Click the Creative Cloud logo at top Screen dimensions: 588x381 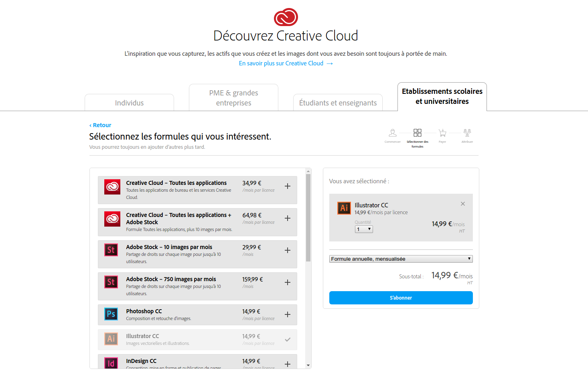click(286, 17)
